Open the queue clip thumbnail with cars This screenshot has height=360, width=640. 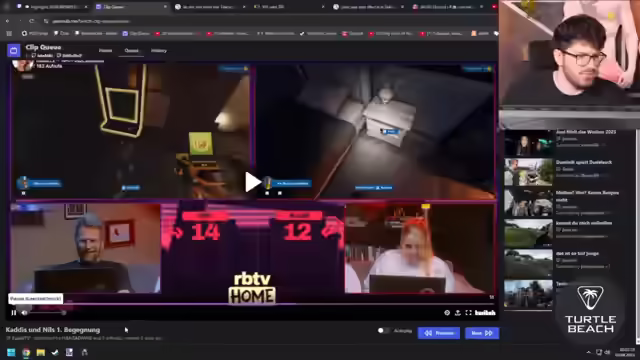[x=528, y=202]
